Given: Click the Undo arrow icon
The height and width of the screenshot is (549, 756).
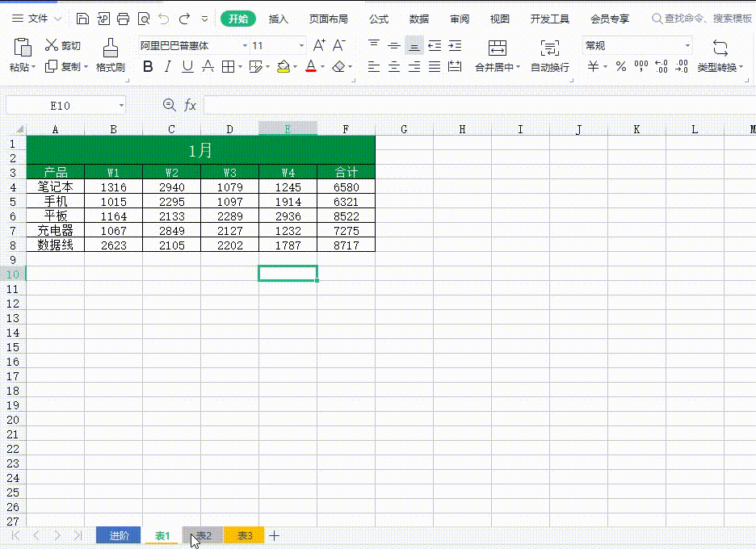Looking at the screenshot, I should 164,19.
